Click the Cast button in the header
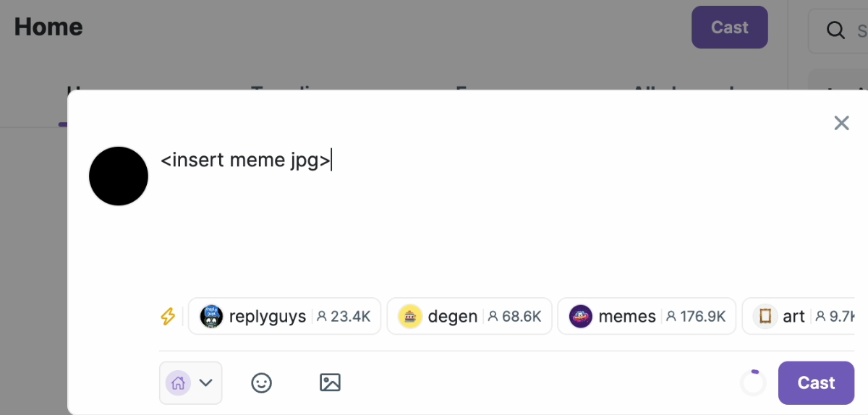 click(729, 27)
